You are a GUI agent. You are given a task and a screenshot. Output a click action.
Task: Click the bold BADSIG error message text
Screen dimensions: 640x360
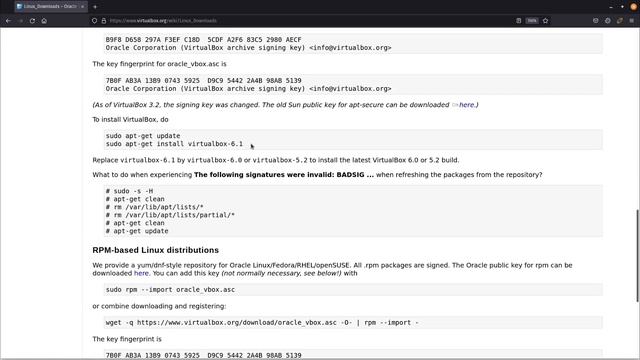click(284, 175)
